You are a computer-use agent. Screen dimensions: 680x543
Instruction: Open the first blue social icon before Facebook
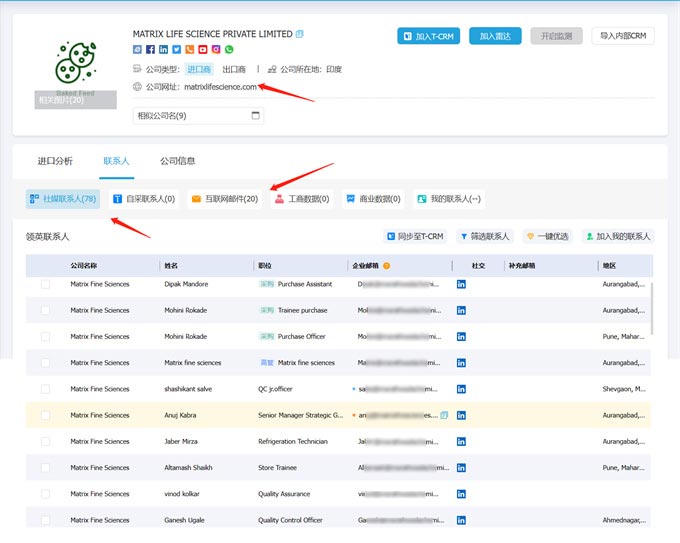pos(137,49)
